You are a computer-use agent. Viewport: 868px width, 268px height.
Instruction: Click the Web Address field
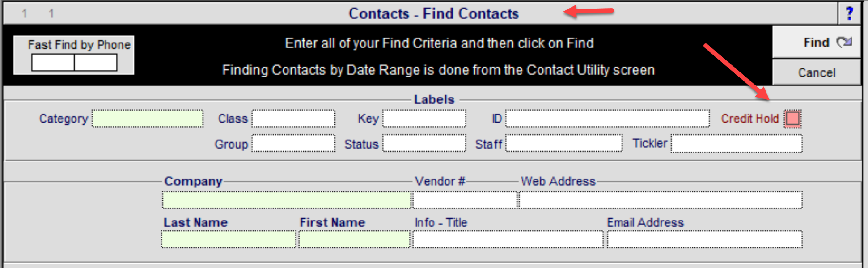click(x=661, y=200)
